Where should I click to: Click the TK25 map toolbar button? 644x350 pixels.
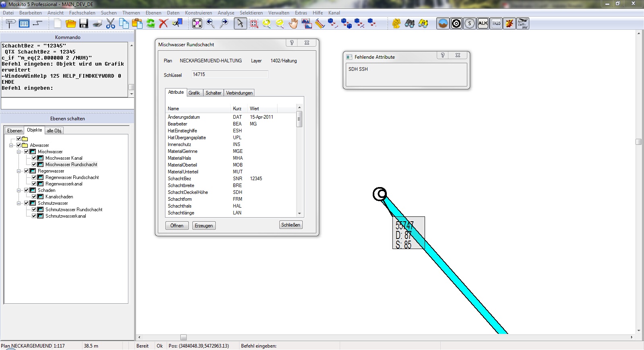pyautogui.click(x=496, y=24)
